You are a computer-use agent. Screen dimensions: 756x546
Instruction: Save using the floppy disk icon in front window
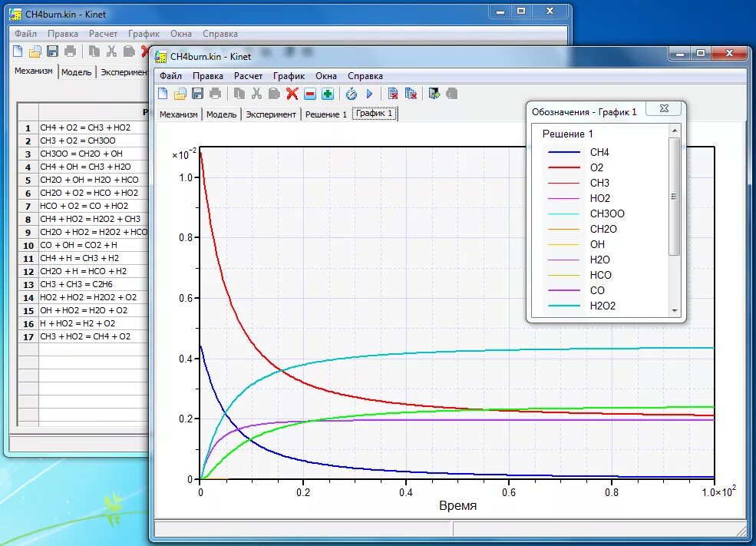tap(198, 94)
